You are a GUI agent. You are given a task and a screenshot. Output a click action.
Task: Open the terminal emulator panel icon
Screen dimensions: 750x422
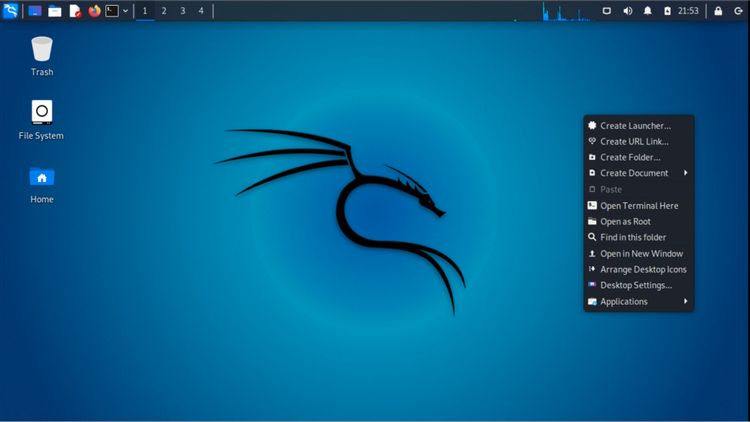pyautogui.click(x=112, y=11)
